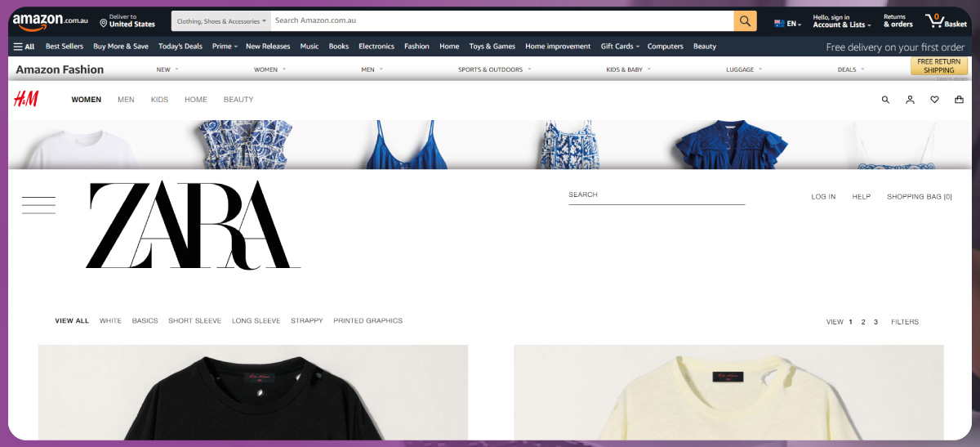Click the H&M favourites heart icon
980x447 pixels.
pyautogui.click(x=934, y=100)
